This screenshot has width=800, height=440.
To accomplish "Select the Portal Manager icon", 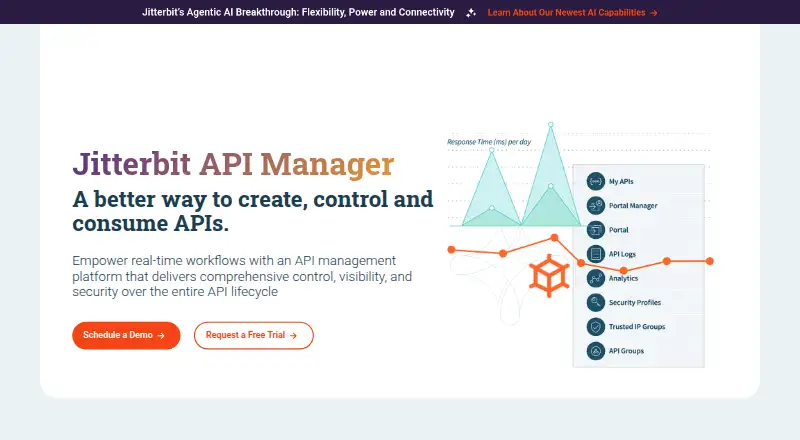I will click(595, 206).
